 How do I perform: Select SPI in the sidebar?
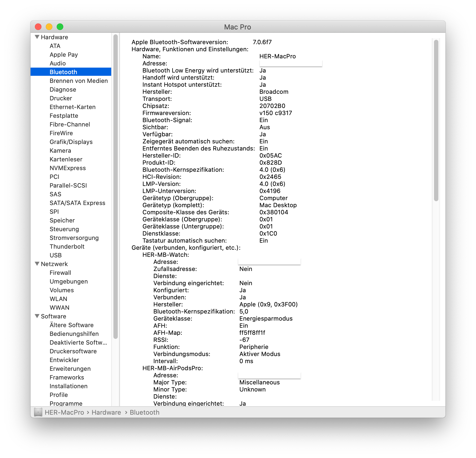tap(54, 212)
